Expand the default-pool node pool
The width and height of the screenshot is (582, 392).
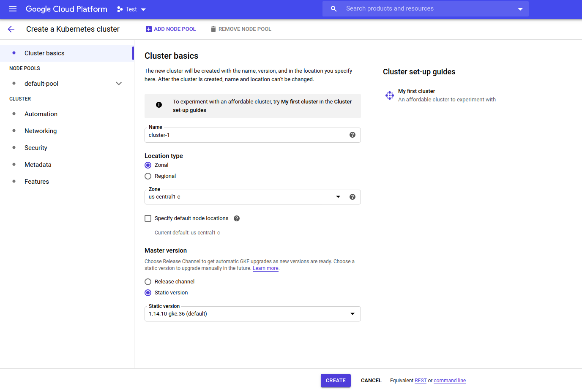tap(119, 83)
